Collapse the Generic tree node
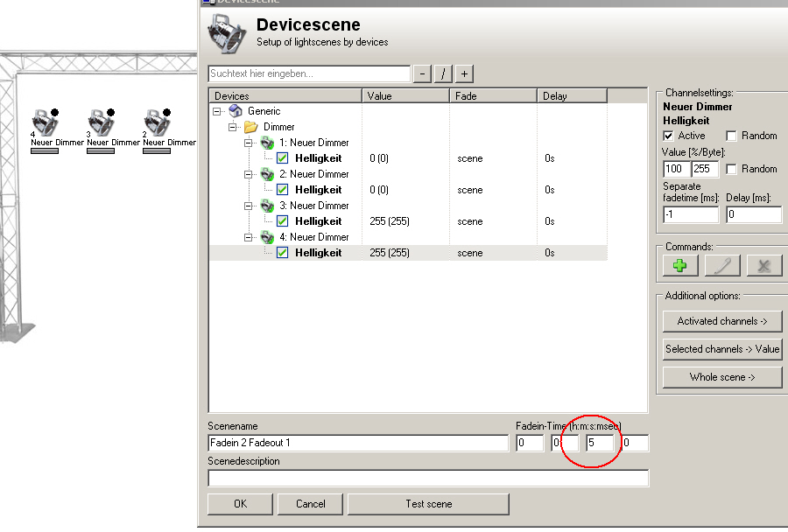The image size is (788, 532). 217,111
